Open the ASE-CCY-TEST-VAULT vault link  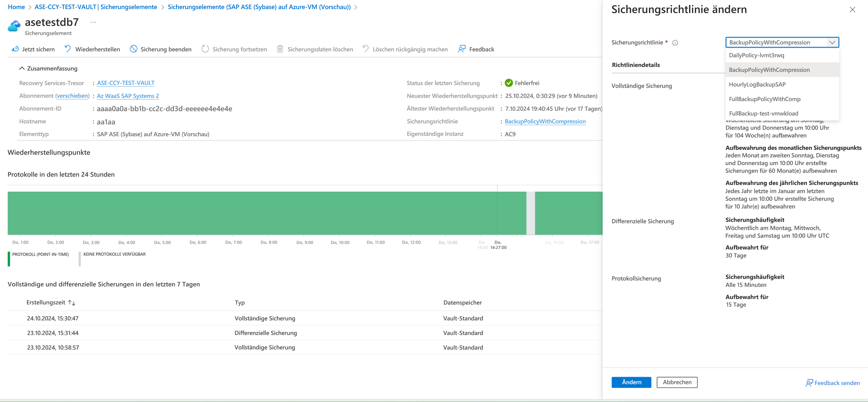click(x=126, y=83)
